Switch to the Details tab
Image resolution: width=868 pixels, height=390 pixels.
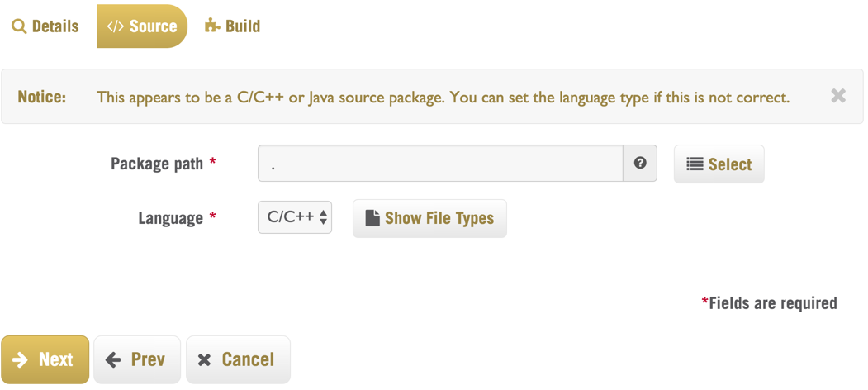(45, 26)
